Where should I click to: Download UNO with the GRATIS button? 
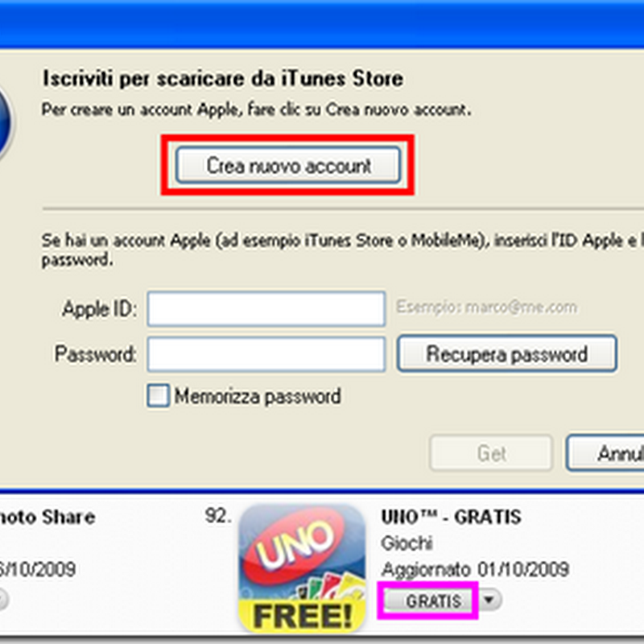(431, 601)
